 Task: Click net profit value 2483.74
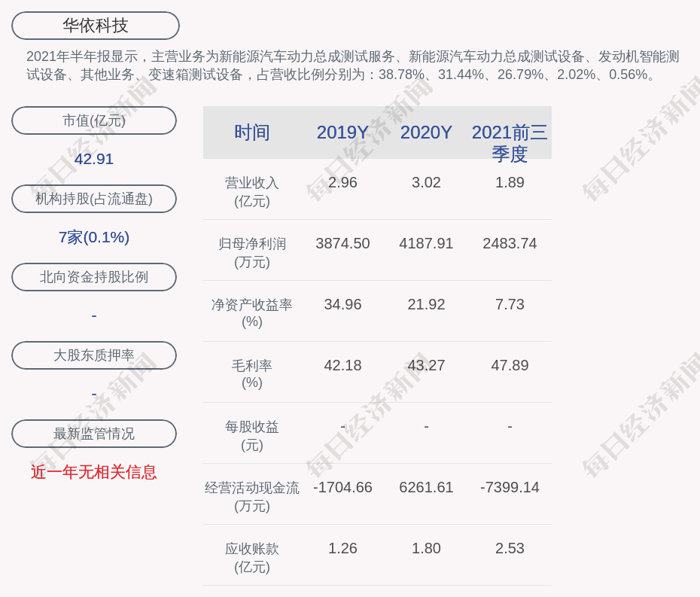click(x=510, y=243)
